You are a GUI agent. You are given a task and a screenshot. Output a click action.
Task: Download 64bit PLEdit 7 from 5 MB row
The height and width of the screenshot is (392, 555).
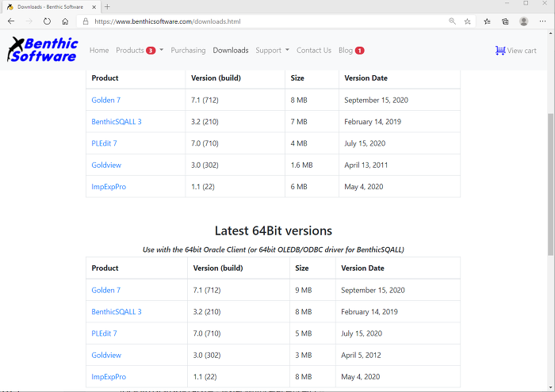pos(104,333)
